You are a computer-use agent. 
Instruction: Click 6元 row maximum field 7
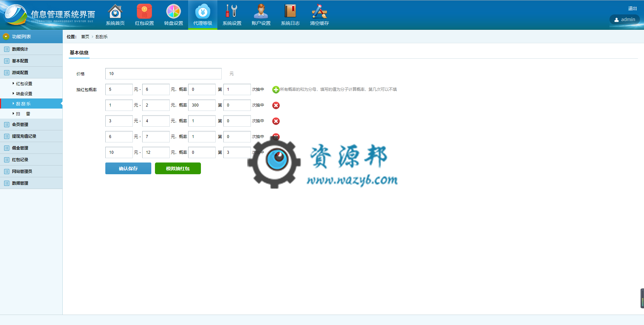pos(156,137)
